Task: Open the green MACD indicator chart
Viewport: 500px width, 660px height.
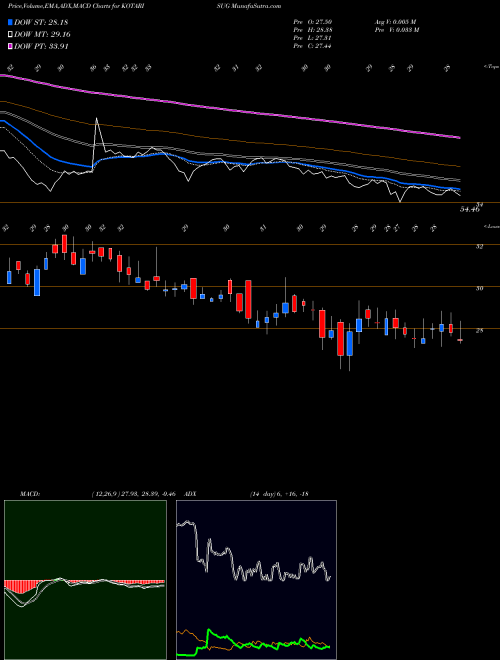Action: tap(85, 580)
